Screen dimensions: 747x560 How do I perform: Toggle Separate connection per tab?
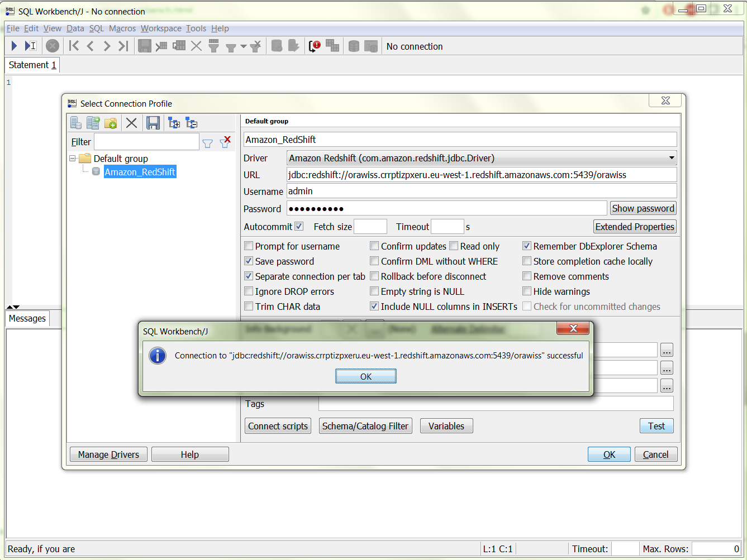(249, 276)
